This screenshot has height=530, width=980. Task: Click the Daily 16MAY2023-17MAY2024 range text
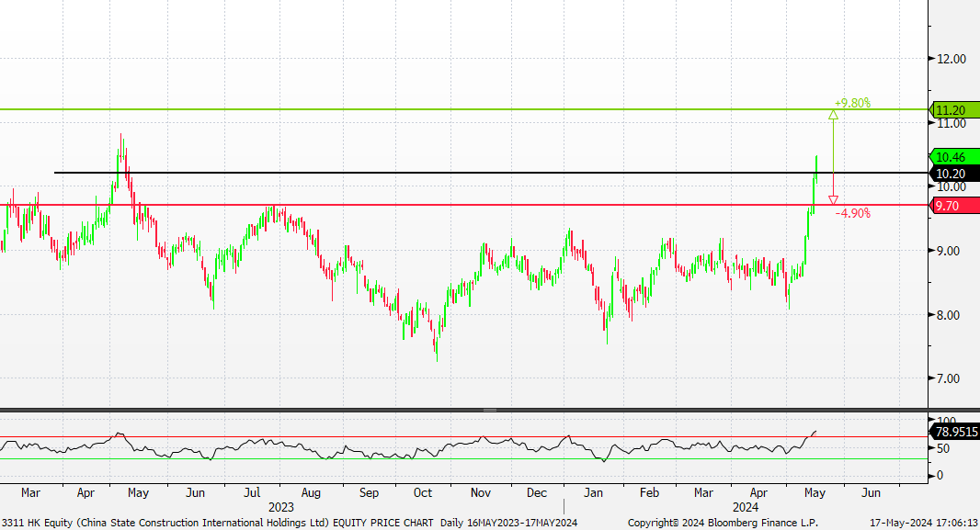click(508, 523)
